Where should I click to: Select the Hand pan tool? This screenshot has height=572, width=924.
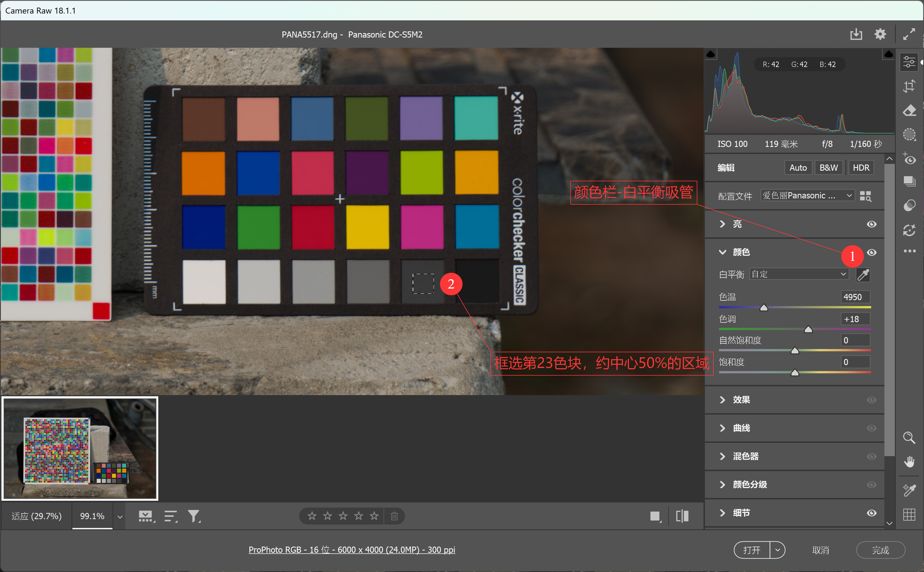(x=909, y=461)
